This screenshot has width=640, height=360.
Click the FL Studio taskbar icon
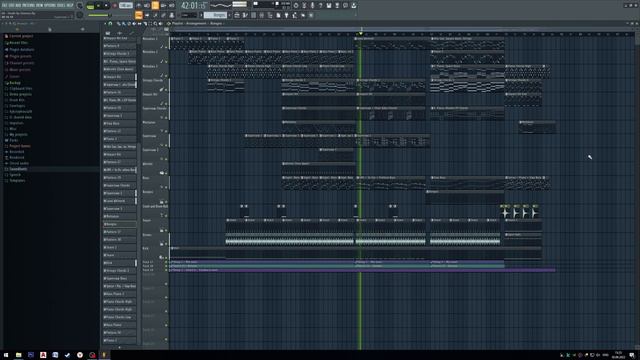pos(104,355)
